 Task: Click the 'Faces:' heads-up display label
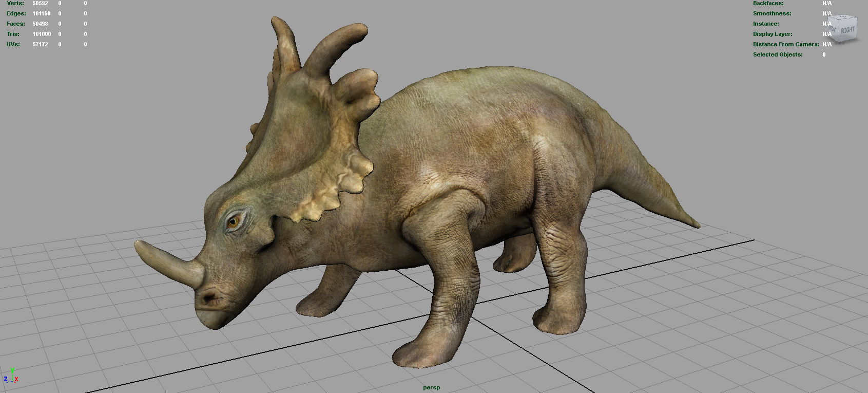tap(16, 24)
